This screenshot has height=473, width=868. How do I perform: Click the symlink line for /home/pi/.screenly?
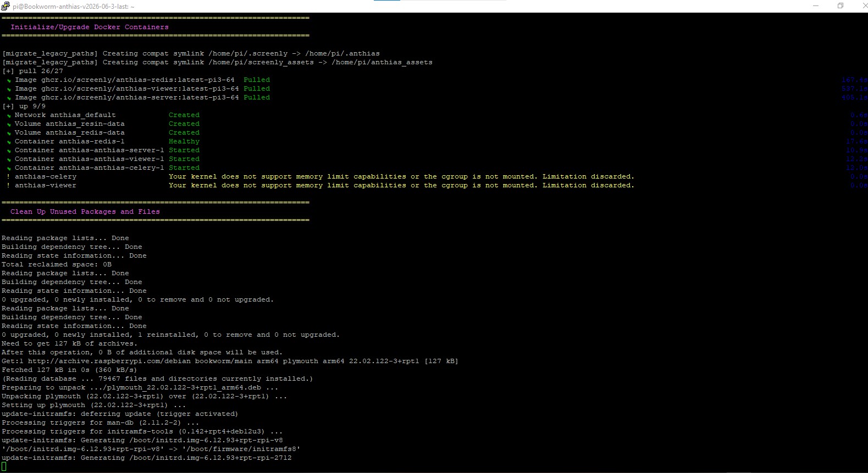point(191,53)
